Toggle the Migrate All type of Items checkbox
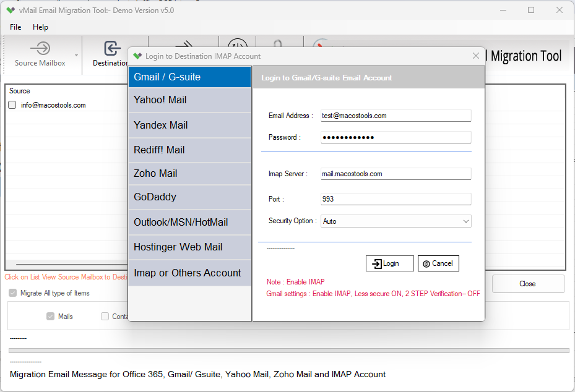Image resolution: width=575 pixels, height=392 pixels. click(13, 293)
